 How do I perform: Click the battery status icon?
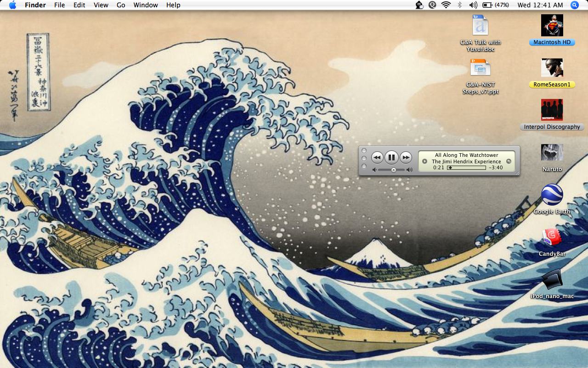pyautogui.click(x=487, y=5)
